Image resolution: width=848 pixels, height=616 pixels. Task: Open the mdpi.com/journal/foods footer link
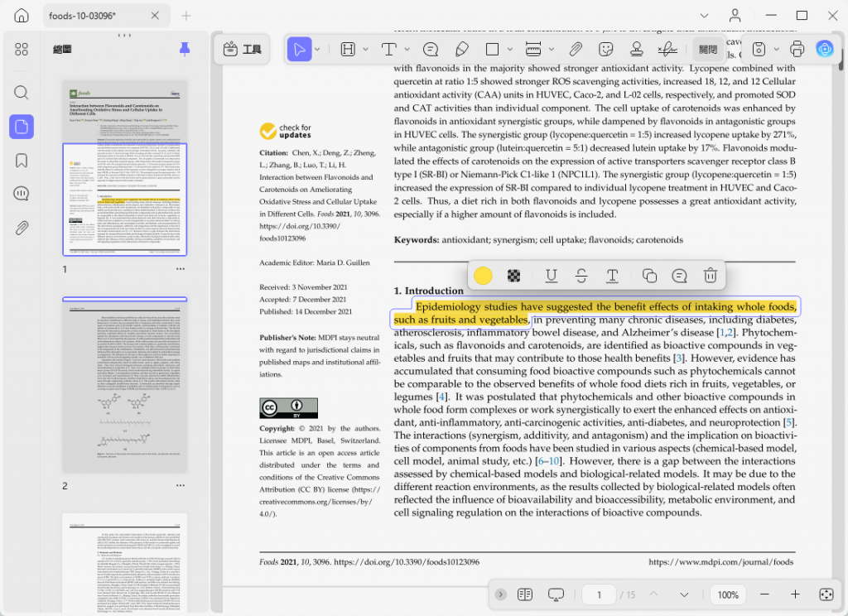tap(721, 562)
